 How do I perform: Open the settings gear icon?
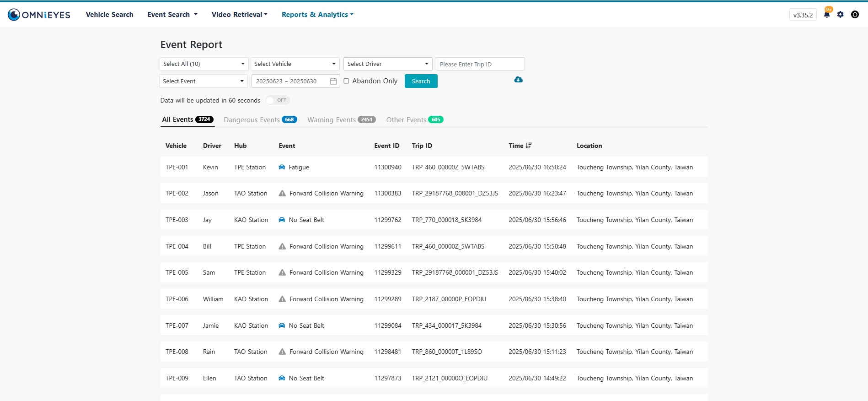point(840,15)
